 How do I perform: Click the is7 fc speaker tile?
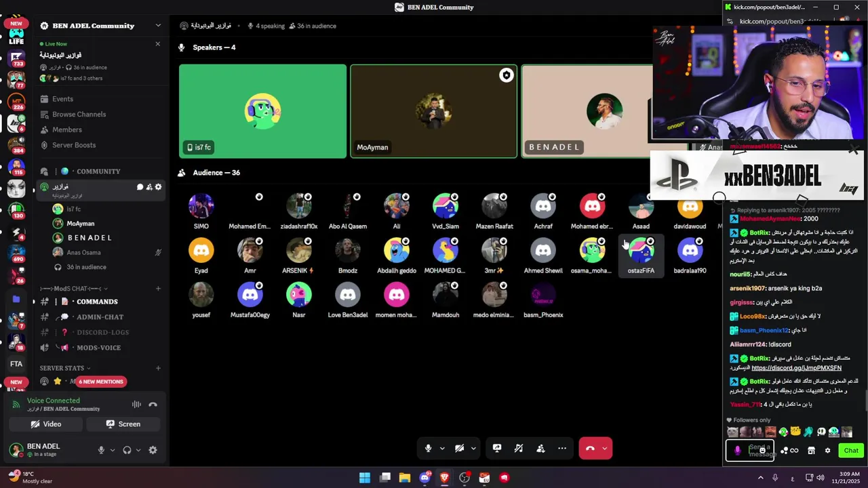click(262, 111)
